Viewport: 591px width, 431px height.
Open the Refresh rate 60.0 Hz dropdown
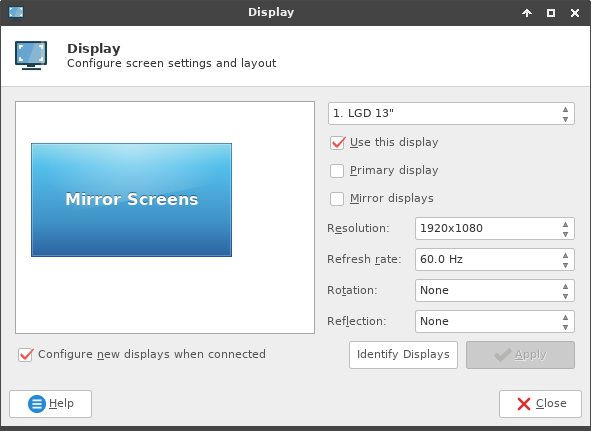click(x=495, y=259)
